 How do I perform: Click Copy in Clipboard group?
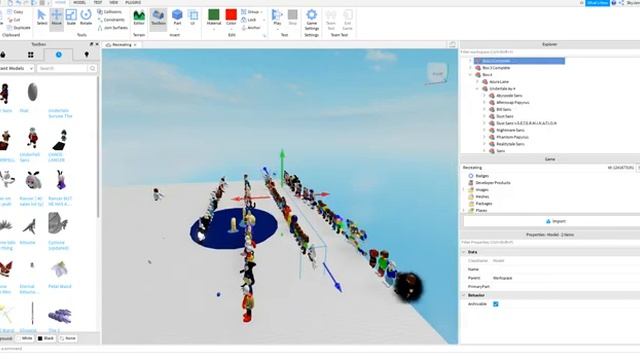pyautogui.click(x=15, y=12)
